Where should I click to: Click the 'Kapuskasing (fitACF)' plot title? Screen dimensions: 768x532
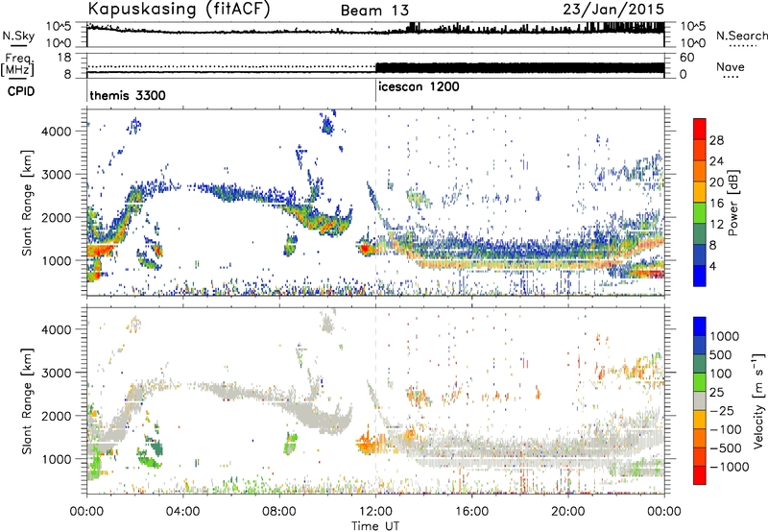point(179,9)
